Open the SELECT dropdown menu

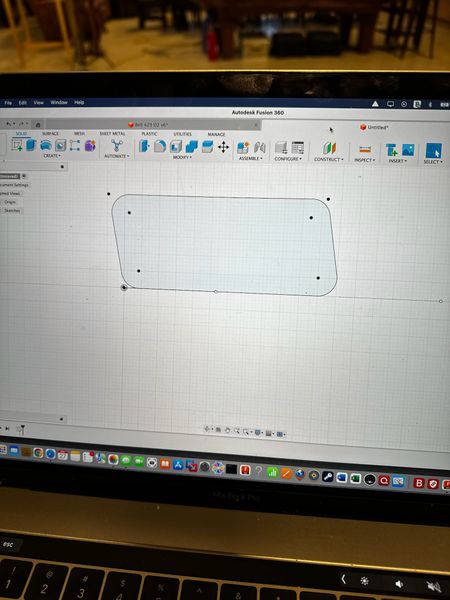(433, 162)
